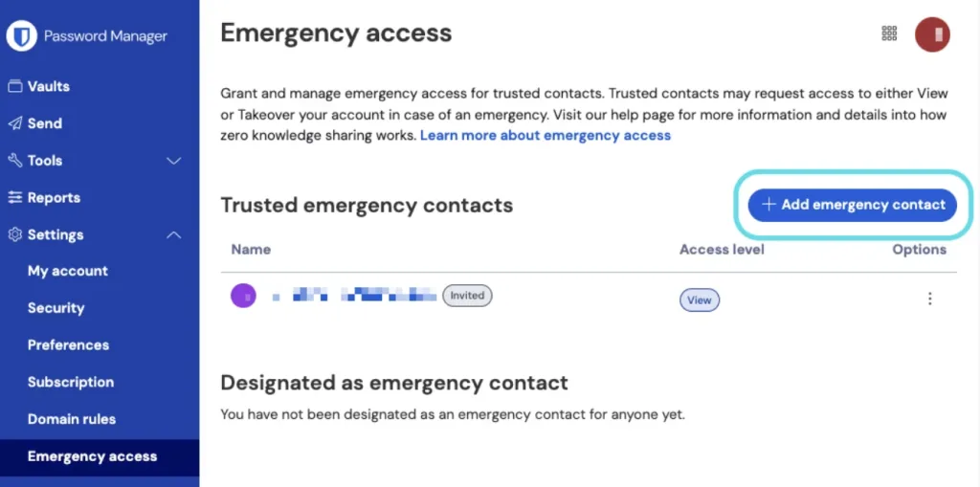Image resolution: width=980 pixels, height=487 pixels.
Task: Navigate to Domain rules
Action: 72,419
